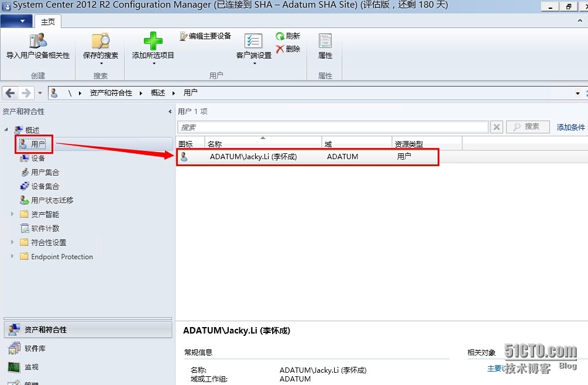588x385 pixels.
Task: Open the blue application menu dropdown
Action: click(16, 22)
